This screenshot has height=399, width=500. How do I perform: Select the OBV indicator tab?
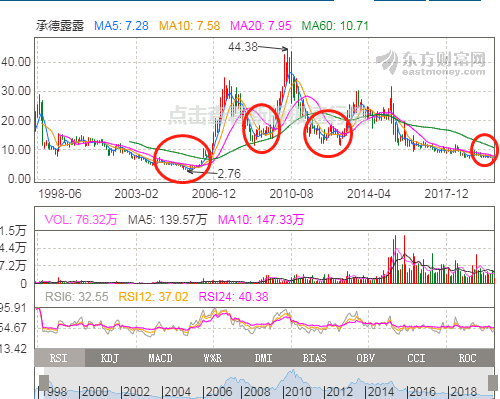tap(366, 358)
